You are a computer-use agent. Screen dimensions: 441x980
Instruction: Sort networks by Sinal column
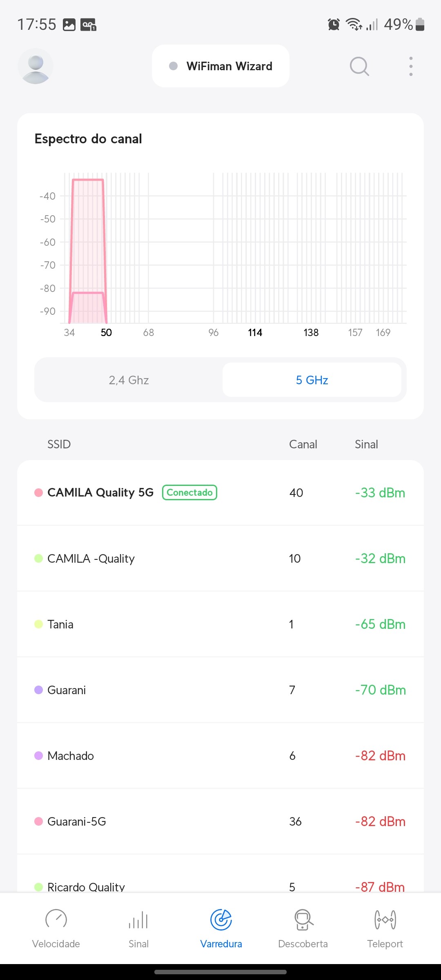click(366, 444)
